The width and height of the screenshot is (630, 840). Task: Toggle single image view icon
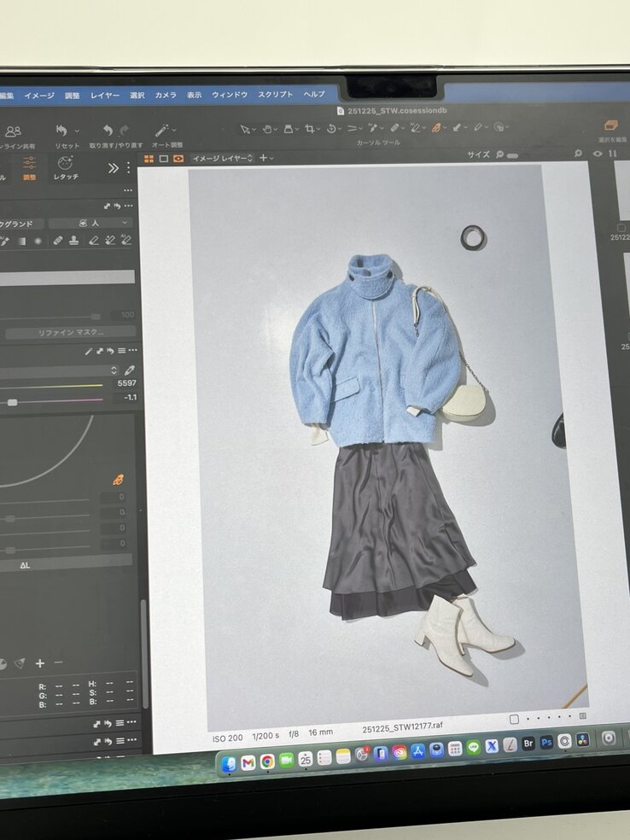click(163, 159)
